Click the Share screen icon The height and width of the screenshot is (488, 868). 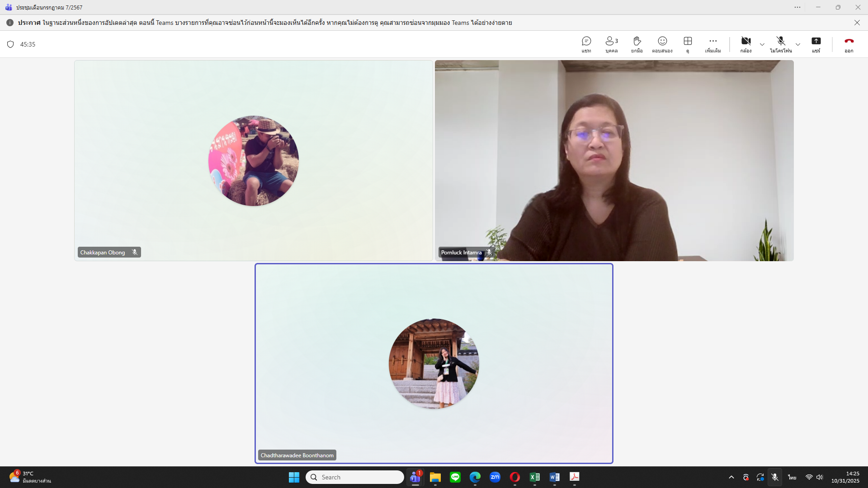click(816, 44)
